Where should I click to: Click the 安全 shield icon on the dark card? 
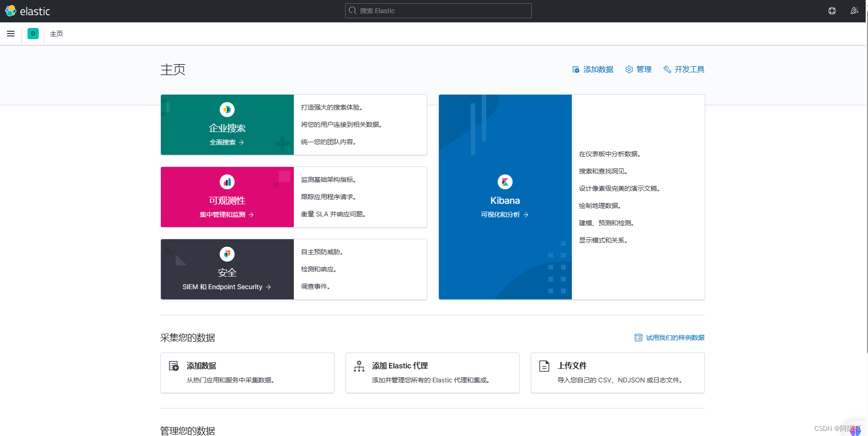(227, 254)
